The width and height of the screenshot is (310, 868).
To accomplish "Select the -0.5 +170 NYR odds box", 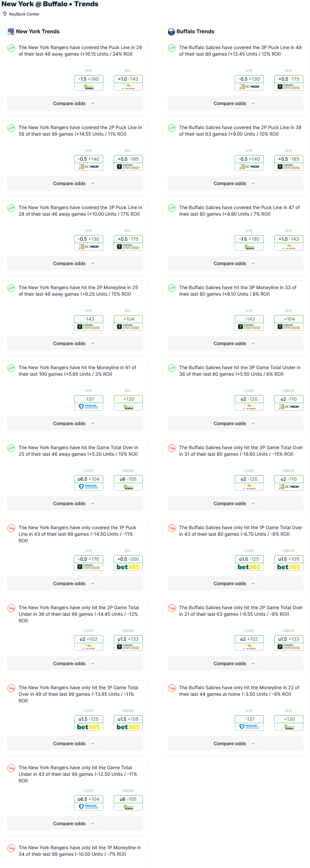I will [88, 559].
